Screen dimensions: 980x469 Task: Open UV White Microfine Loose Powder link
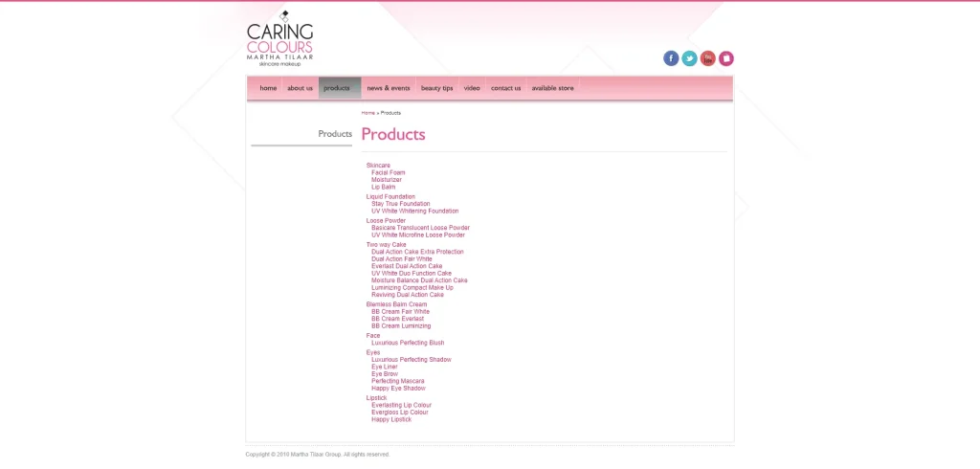[418, 235]
